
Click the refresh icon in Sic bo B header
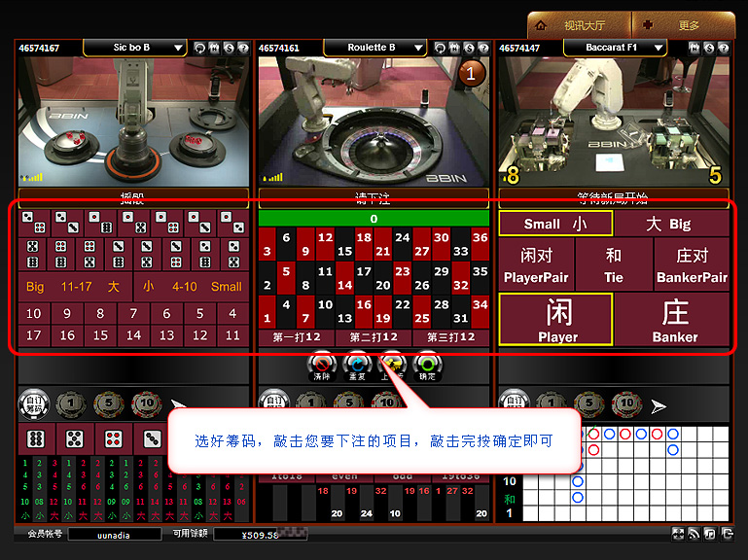pyautogui.click(x=200, y=48)
